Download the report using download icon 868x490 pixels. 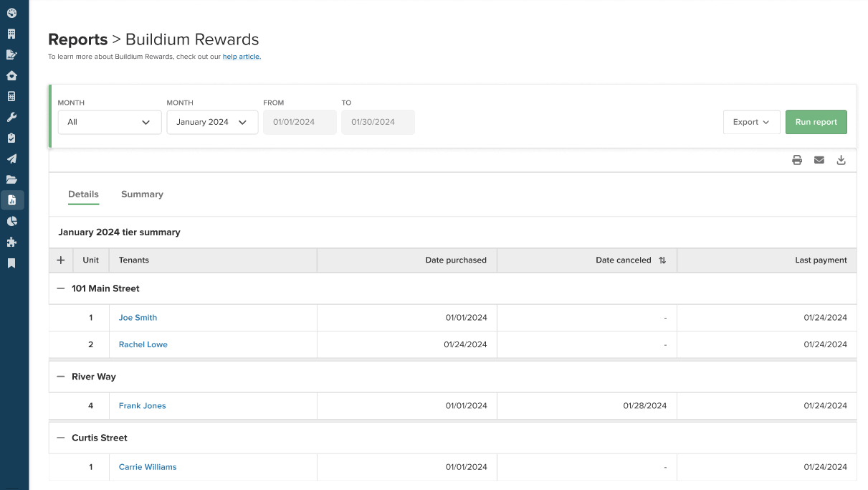pyautogui.click(x=841, y=160)
